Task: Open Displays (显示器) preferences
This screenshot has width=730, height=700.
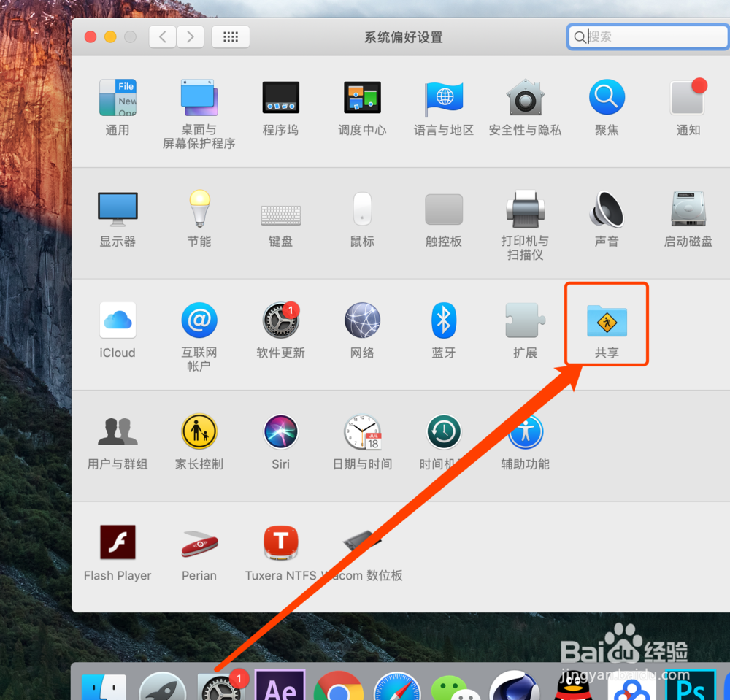Action: point(118,209)
